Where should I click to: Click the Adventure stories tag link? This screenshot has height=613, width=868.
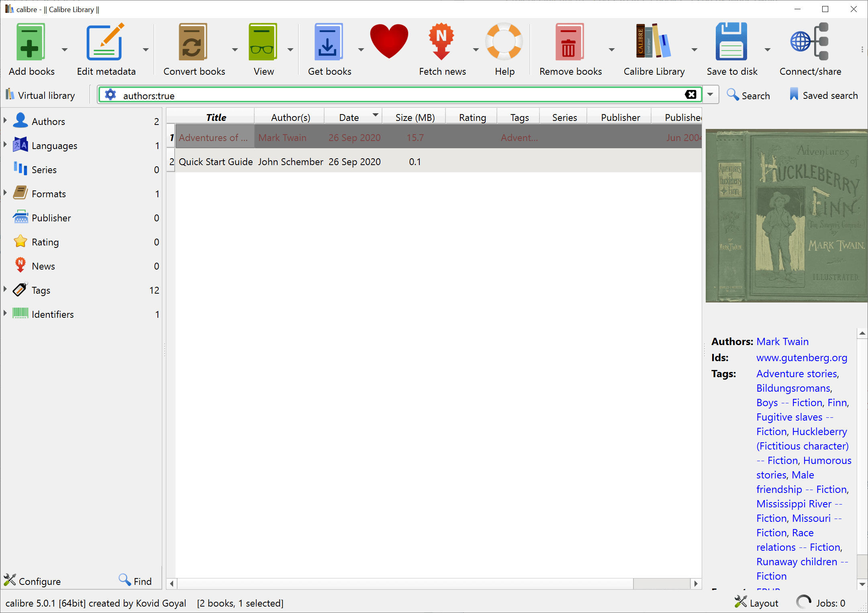click(x=797, y=374)
